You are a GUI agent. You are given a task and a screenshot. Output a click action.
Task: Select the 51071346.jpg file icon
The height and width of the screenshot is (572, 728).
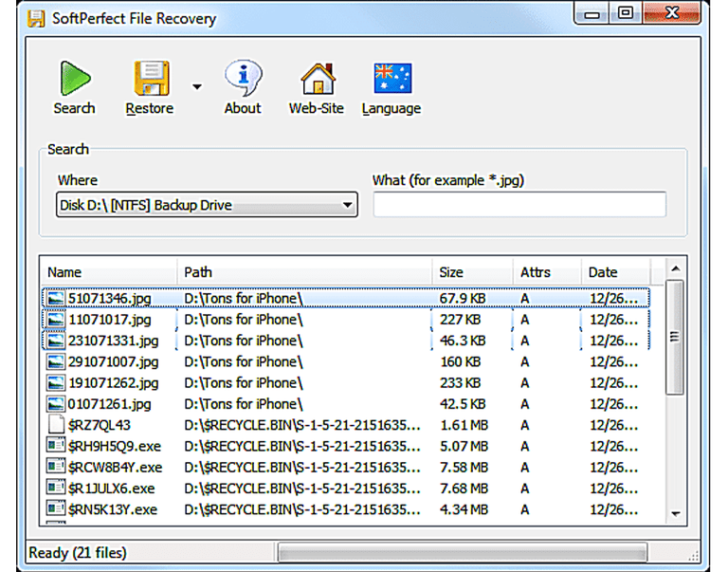click(56, 299)
